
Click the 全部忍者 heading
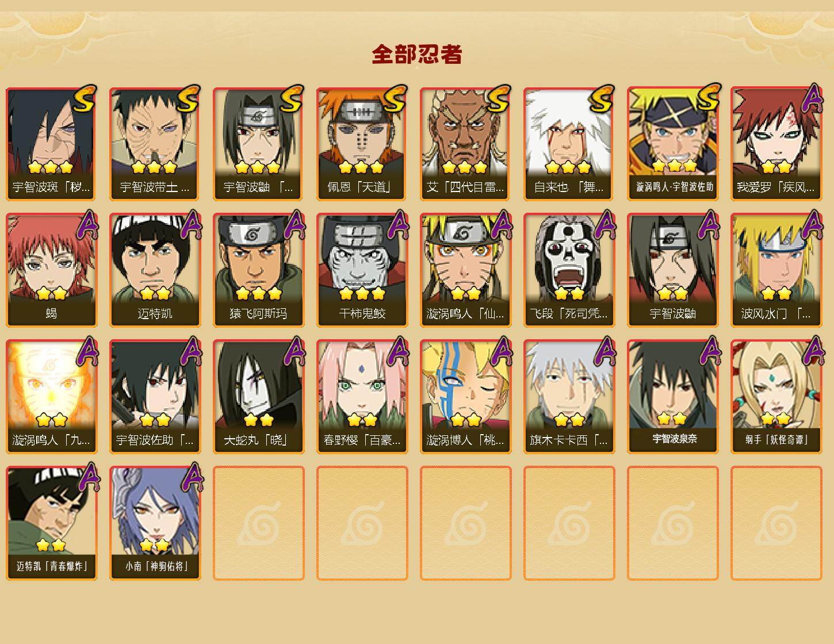[x=417, y=55]
